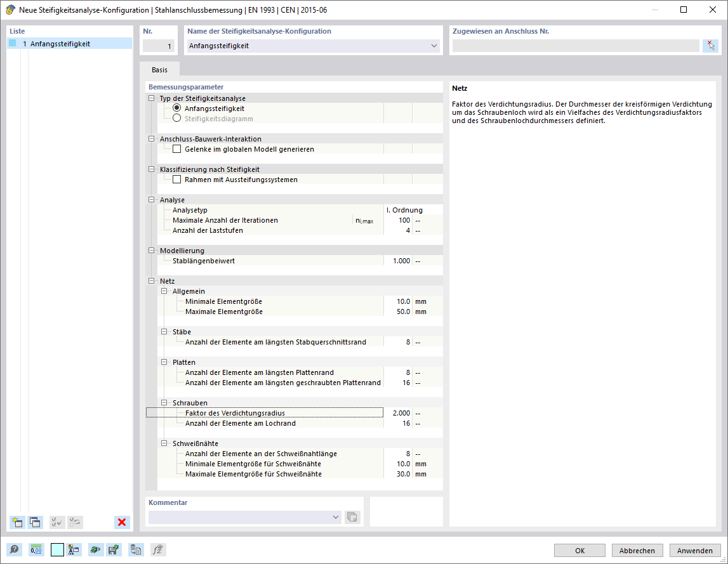Click the select-all checkmarks icon below the list

pos(56,522)
